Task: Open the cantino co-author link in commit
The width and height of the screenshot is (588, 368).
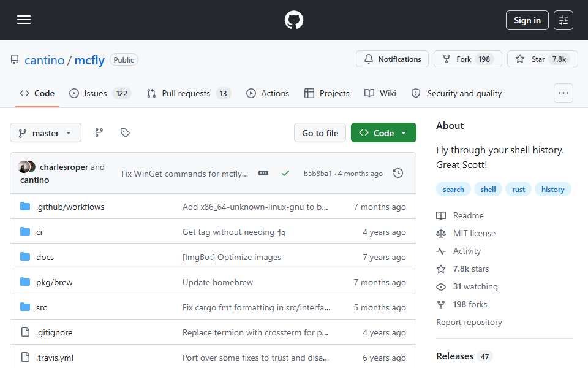Action: (x=34, y=180)
